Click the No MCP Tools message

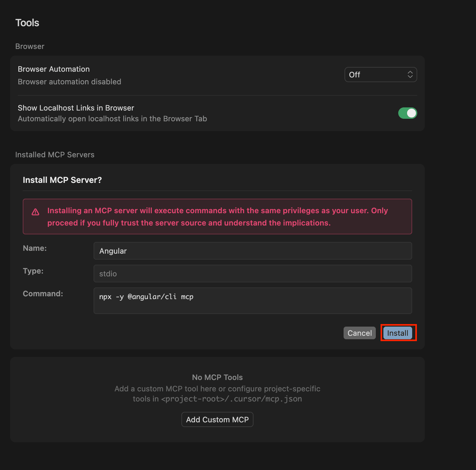click(217, 377)
